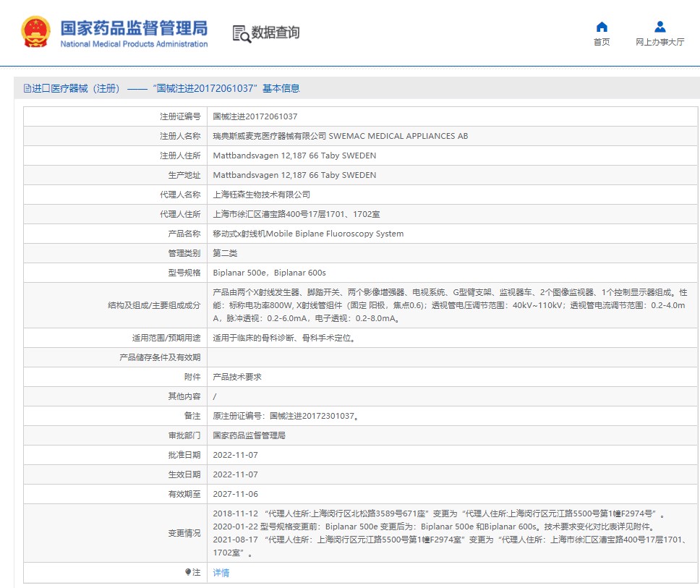Click the 附件 row label
The height and width of the screenshot is (588, 700).
coord(192,377)
